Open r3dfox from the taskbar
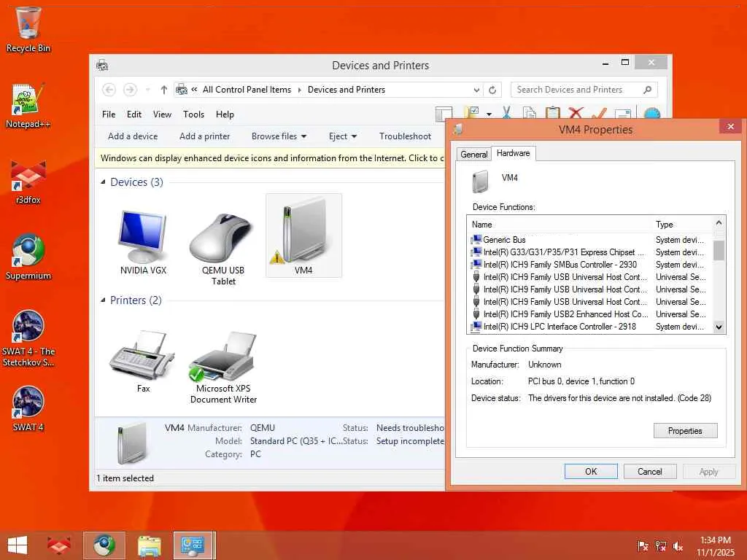Viewport: 747px width, 560px height. click(x=58, y=545)
